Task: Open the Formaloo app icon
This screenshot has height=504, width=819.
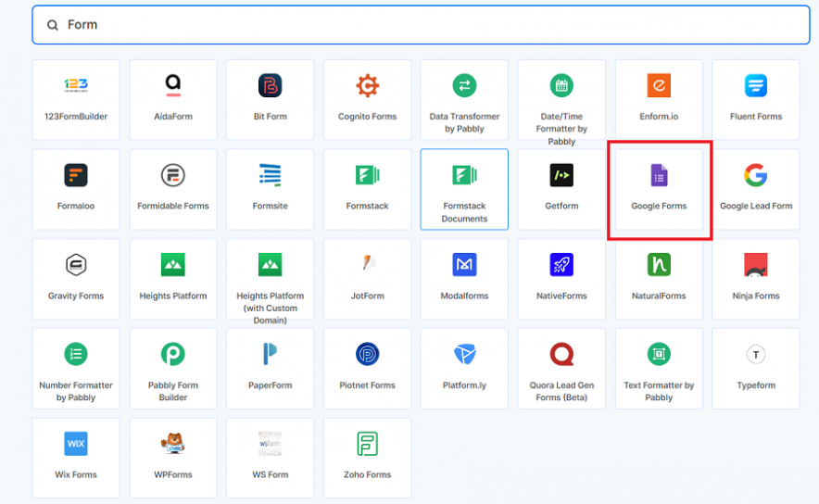Action: [76, 175]
